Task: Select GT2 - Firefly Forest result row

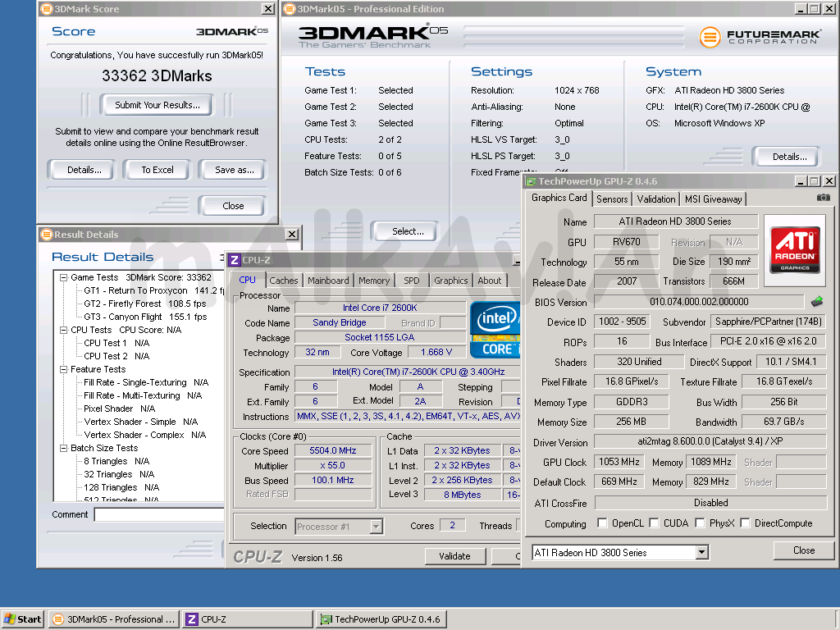Action: coord(144,304)
